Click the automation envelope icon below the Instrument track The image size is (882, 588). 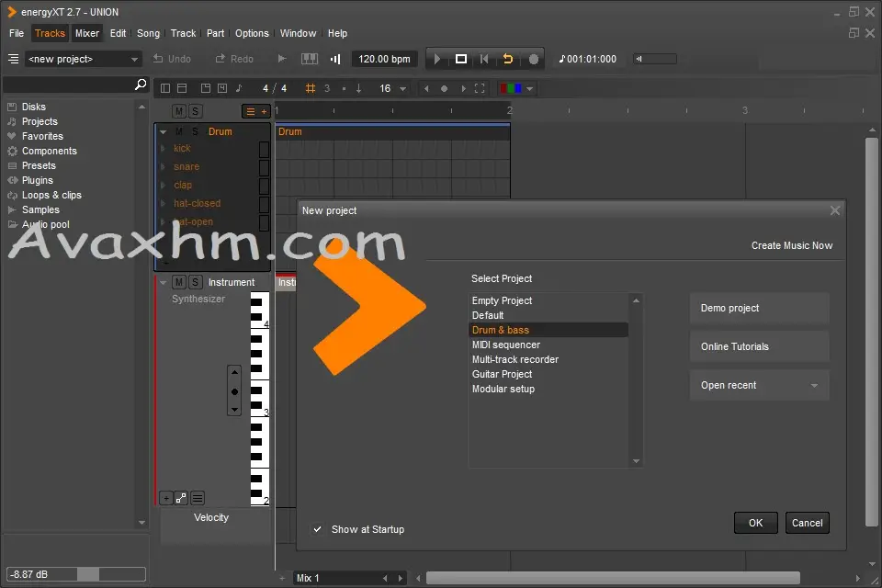coord(181,498)
